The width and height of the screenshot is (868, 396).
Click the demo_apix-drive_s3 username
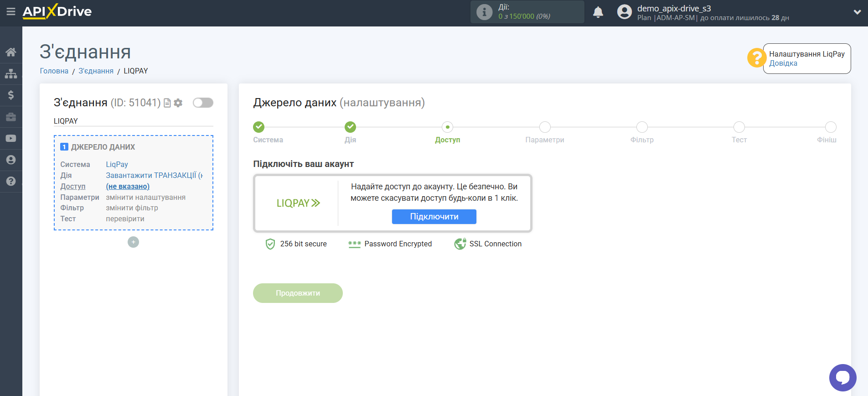[674, 8]
